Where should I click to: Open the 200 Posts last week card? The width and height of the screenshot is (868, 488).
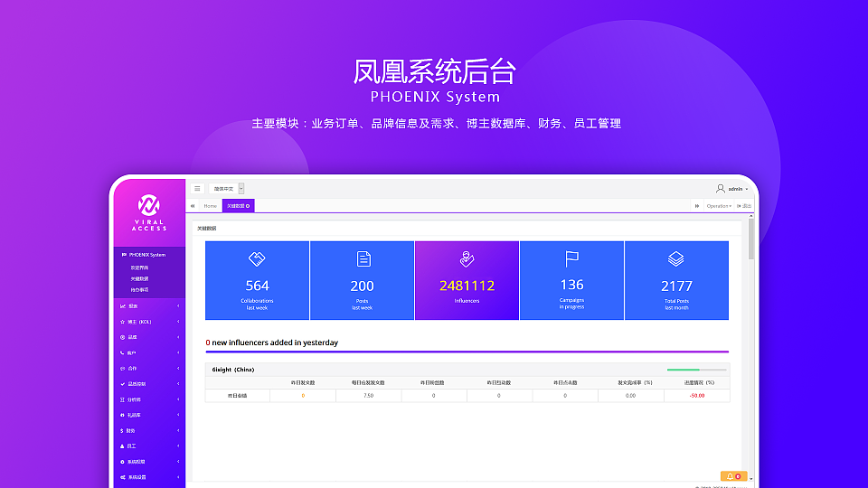(362, 280)
